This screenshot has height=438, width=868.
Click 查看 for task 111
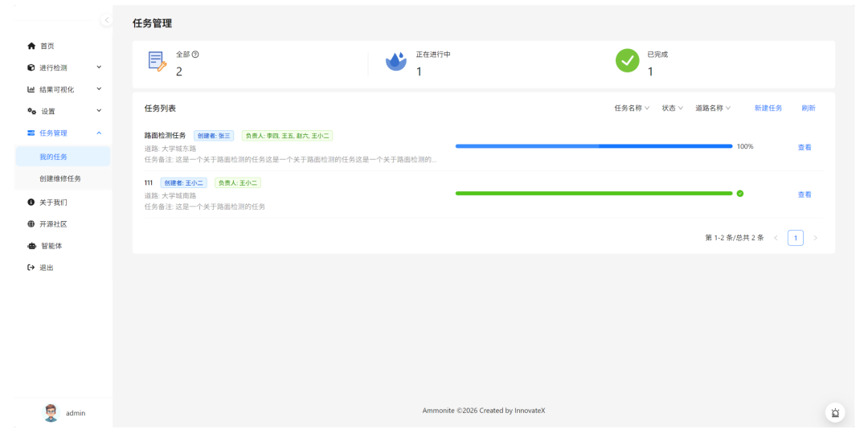[805, 194]
